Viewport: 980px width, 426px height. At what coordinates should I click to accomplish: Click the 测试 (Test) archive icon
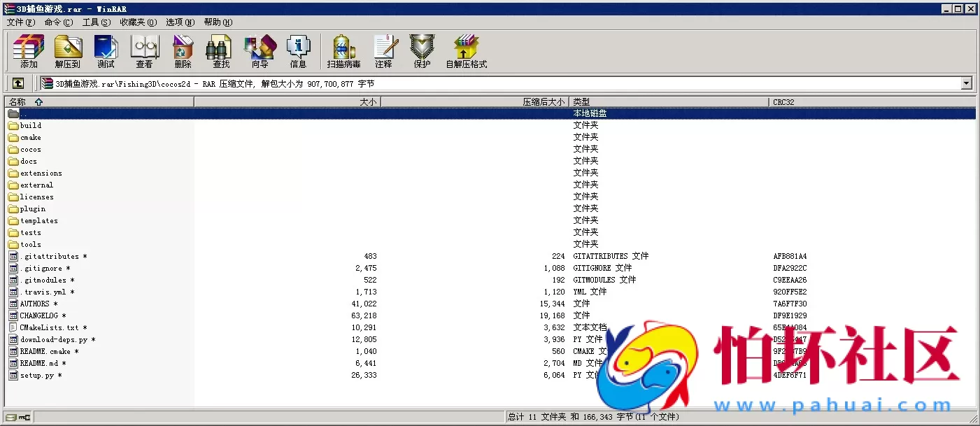coord(106,51)
